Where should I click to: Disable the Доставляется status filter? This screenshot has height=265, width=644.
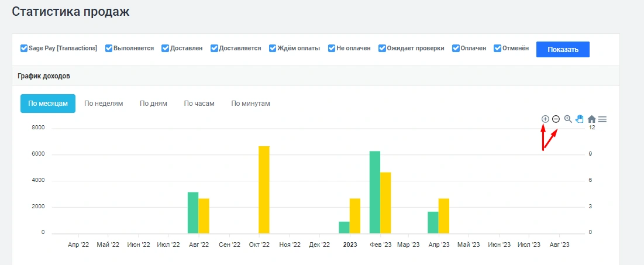(215, 49)
